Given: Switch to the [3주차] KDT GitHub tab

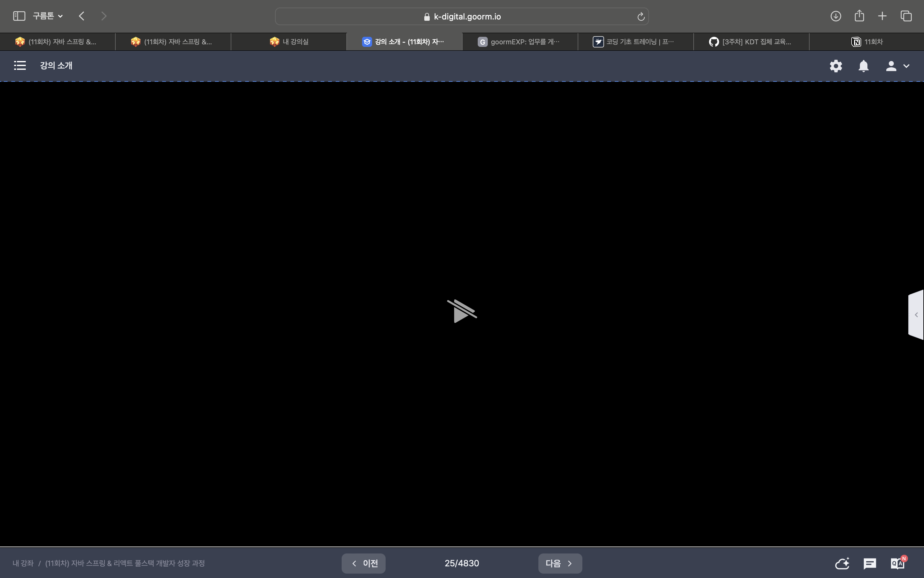Looking at the screenshot, I should point(751,42).
